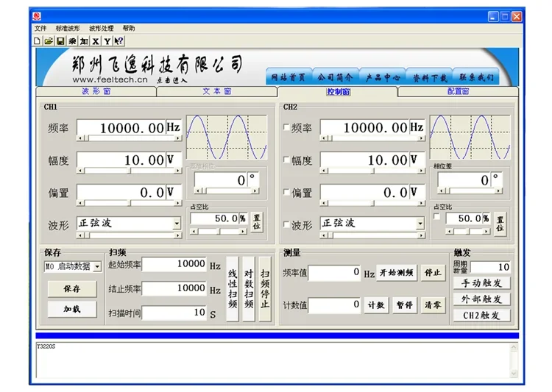Expand the M0 启动数据 save slot dropdown
Viewport: 552px width, 392px height.
click(x=97, y=266)
